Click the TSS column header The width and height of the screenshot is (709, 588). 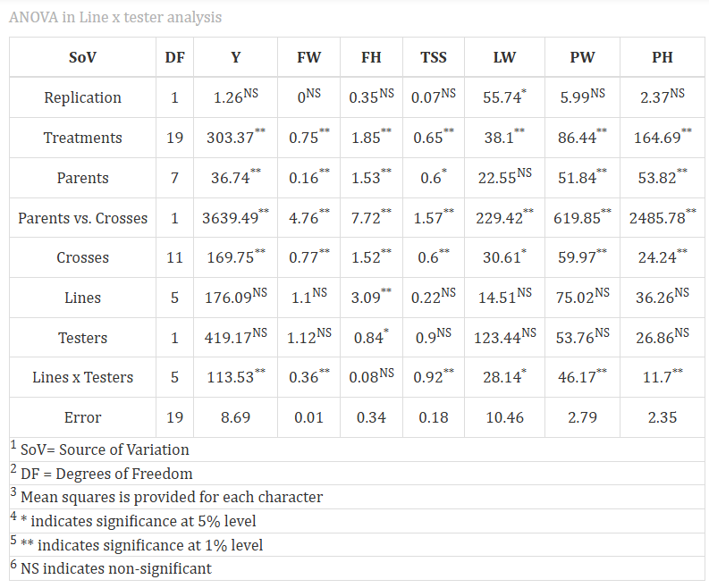433,57
